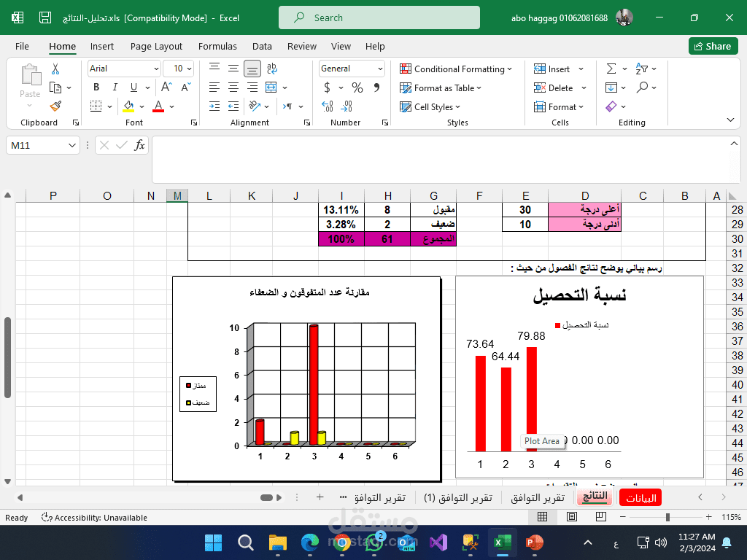The width and height of the screenshot is (747, 560).
Task: Align text right
Action: (252, 87)
